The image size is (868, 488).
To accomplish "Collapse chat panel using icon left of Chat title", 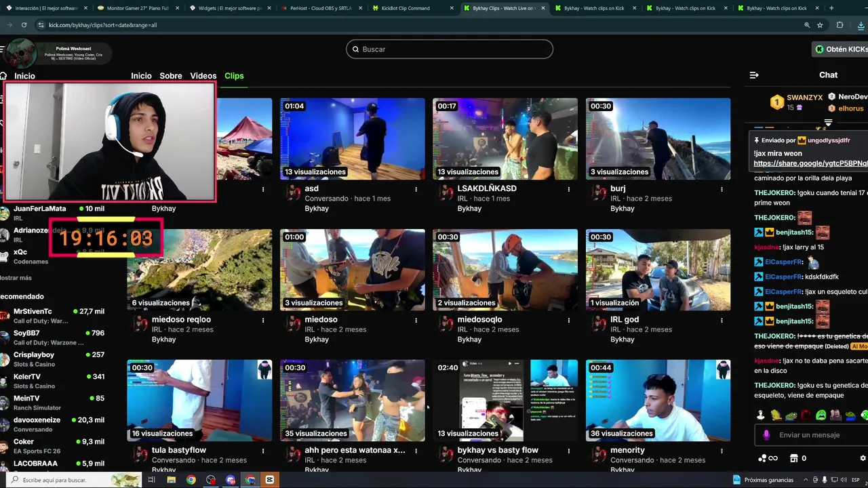I will point(754,75).
